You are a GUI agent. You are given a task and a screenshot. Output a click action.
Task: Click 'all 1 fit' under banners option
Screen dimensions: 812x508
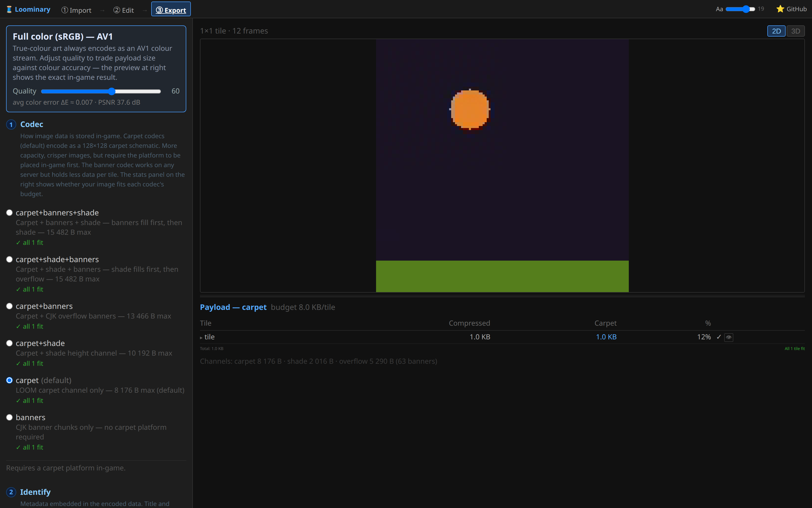click(29, 447)
